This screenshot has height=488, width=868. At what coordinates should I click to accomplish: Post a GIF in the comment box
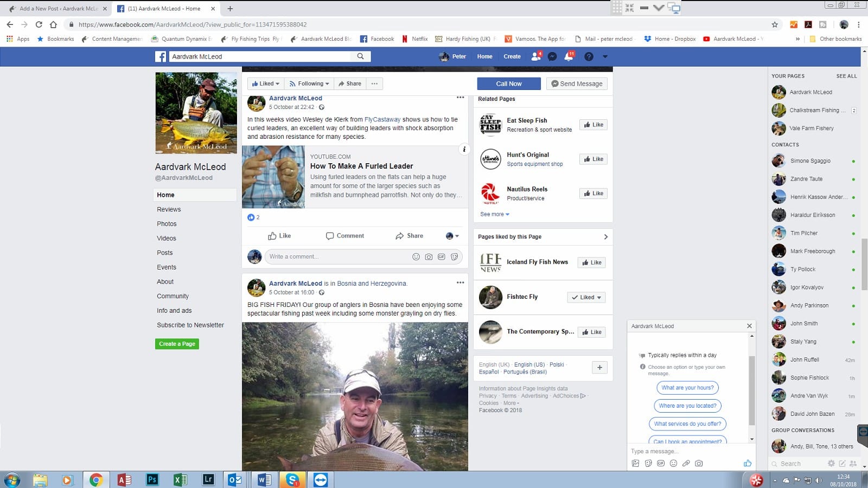point(442,256)
